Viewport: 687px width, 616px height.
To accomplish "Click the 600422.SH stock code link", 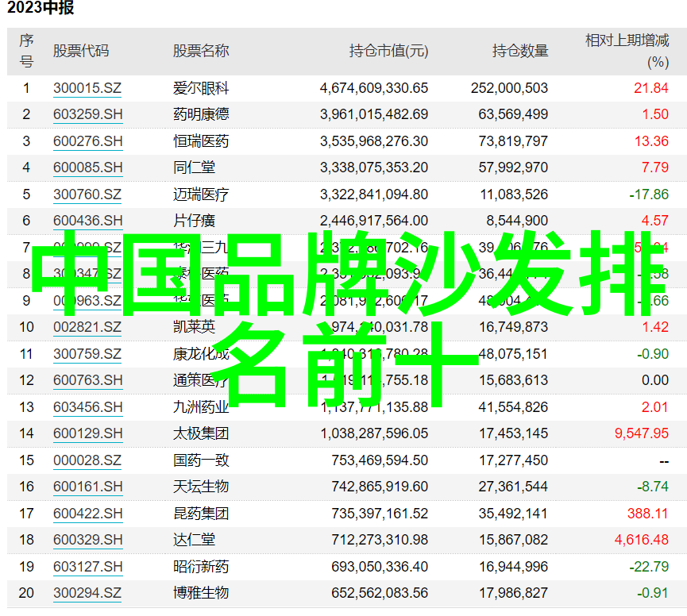I will [x=87, y=514].
